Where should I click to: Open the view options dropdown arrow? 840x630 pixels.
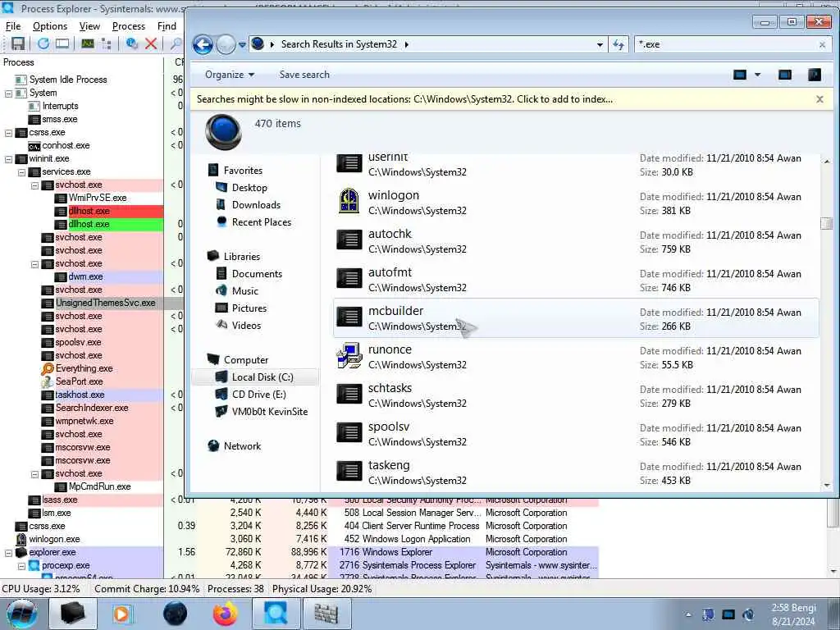point(757,75)
